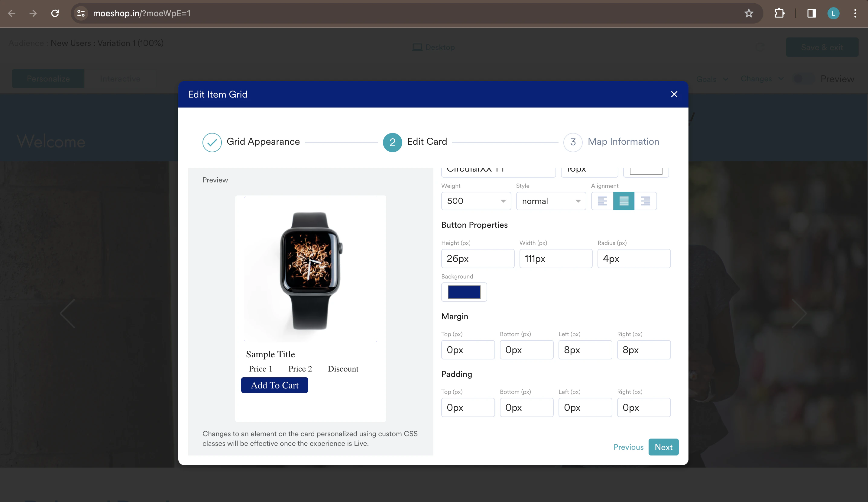Image resolution: width=868 pixels, height=502 pixels.
Task: Click Add To Cart in the card preview
Action: pos(274,385)
